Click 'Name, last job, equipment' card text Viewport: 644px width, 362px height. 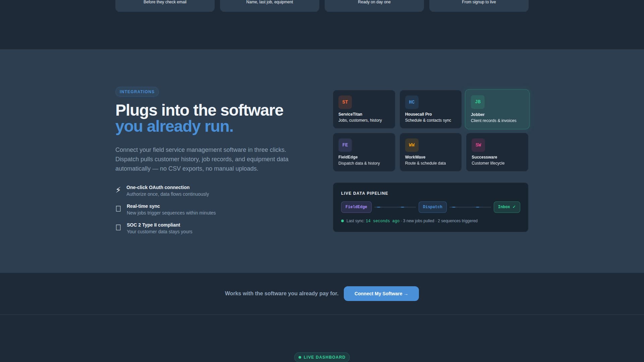click(x=270, y=2)
